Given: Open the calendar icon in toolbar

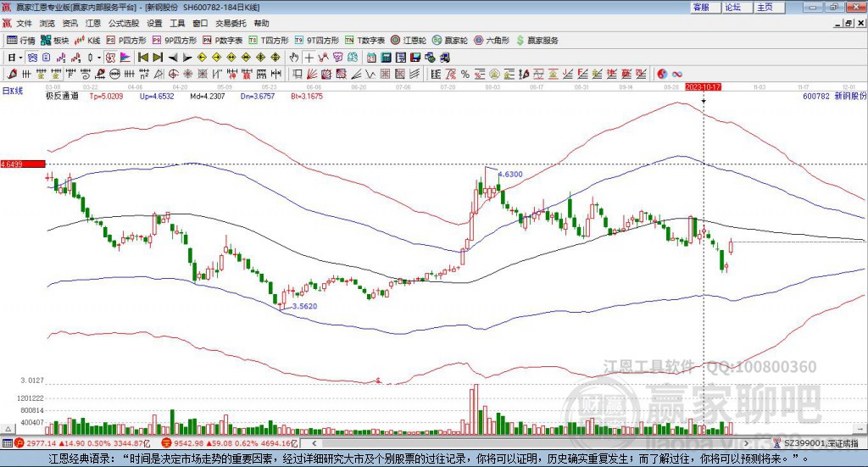Looking at the screenshot, I should click(371, 58).
